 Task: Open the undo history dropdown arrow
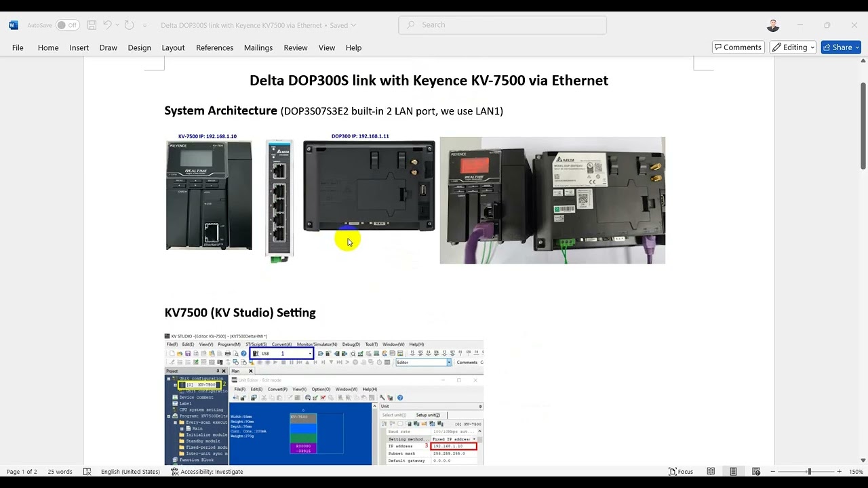pyautogui.click(x=117, y=25)
